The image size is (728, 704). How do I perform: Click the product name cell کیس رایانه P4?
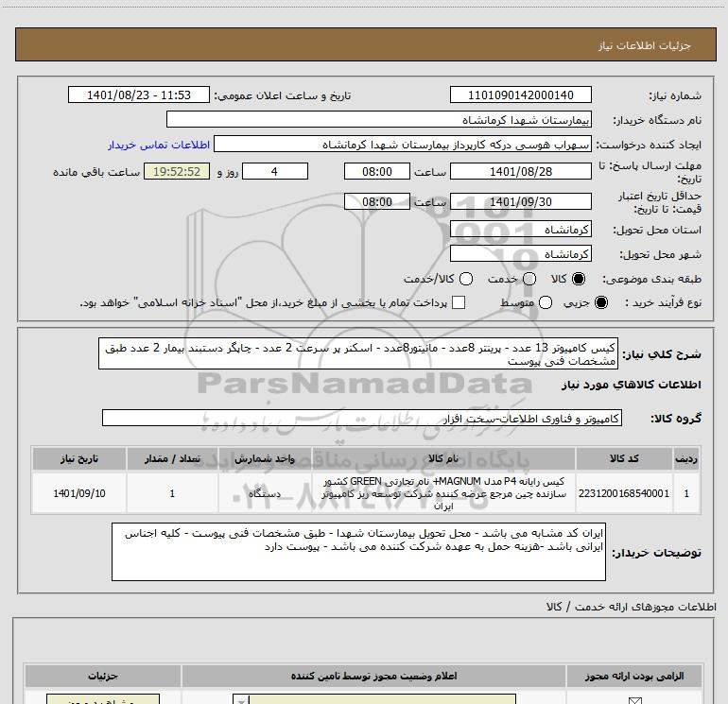point(443,493)
